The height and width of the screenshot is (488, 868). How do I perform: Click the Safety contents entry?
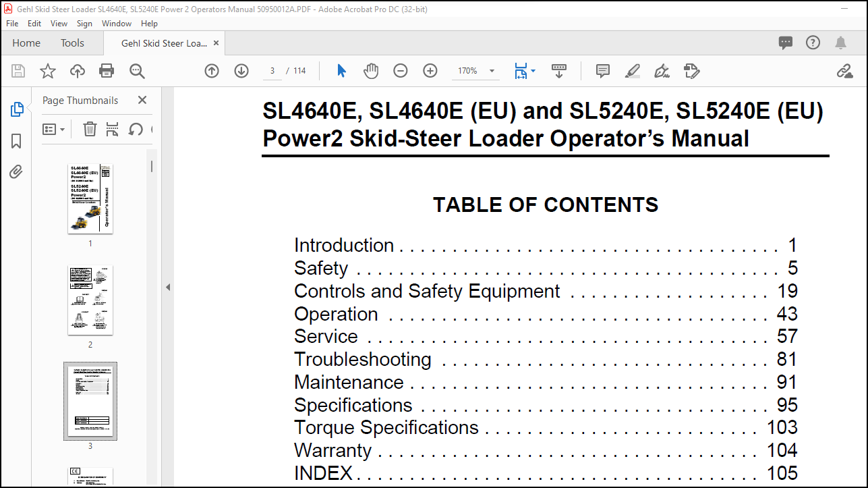coord(546,268)
